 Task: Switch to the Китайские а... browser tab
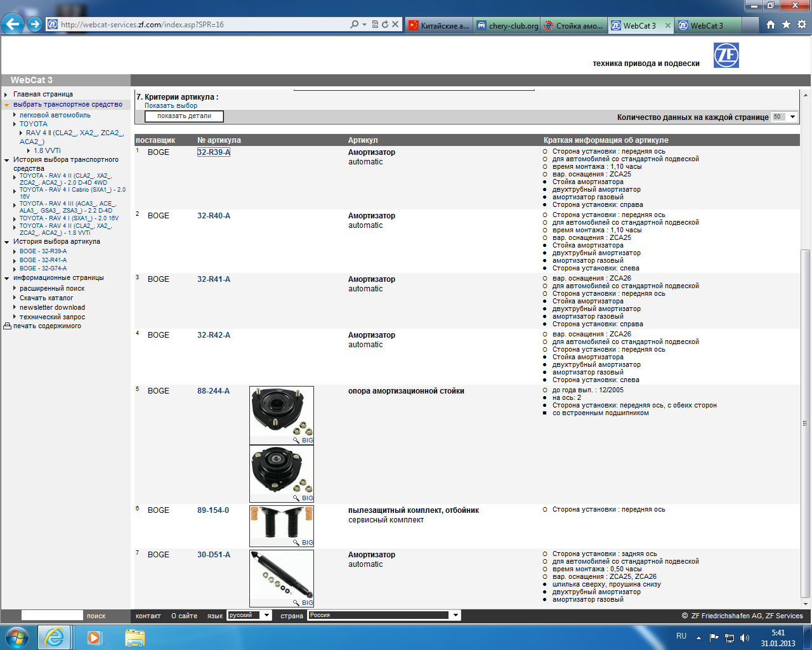pyautogui.click(x=438, y=25)
